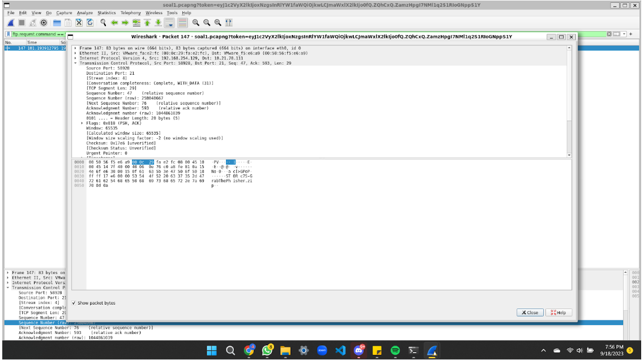Viewport: 644px width, 360px height.
Task: Select packet 147 row in packet list
Action: [35, 48]
